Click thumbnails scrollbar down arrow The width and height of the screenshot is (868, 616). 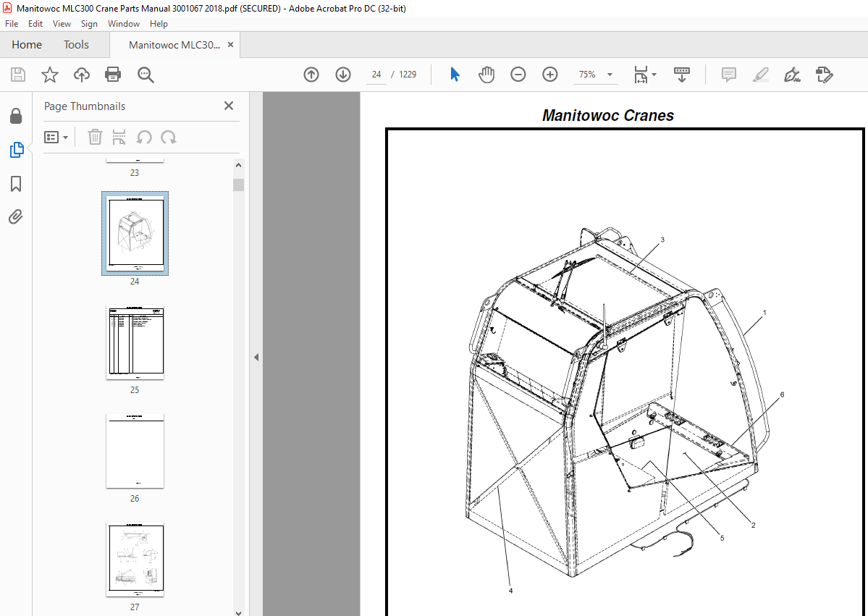[239, 612]
